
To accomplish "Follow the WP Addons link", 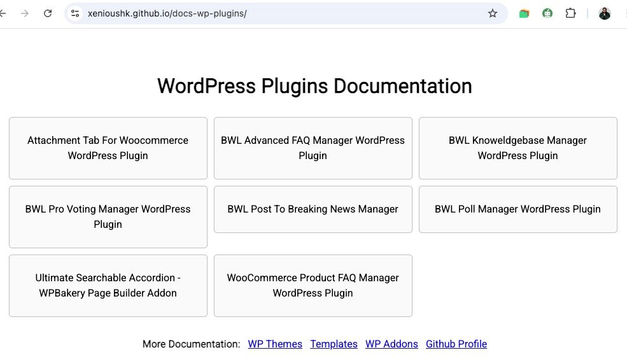I will 391,344.
